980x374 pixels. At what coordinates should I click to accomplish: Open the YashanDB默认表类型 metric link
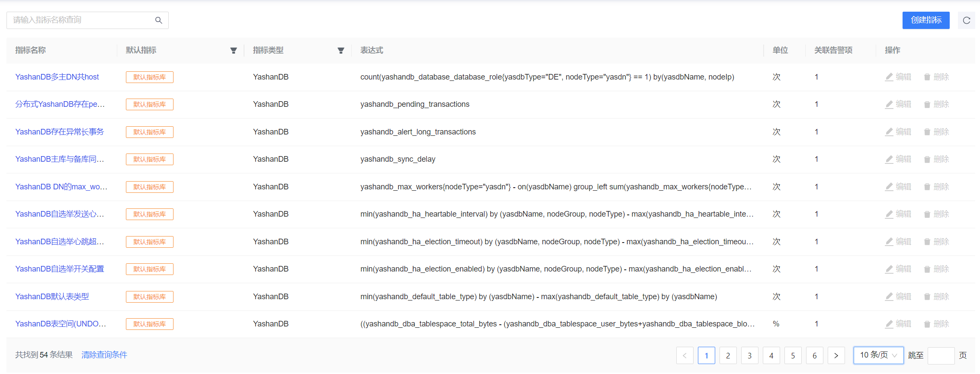pos(52,297)
